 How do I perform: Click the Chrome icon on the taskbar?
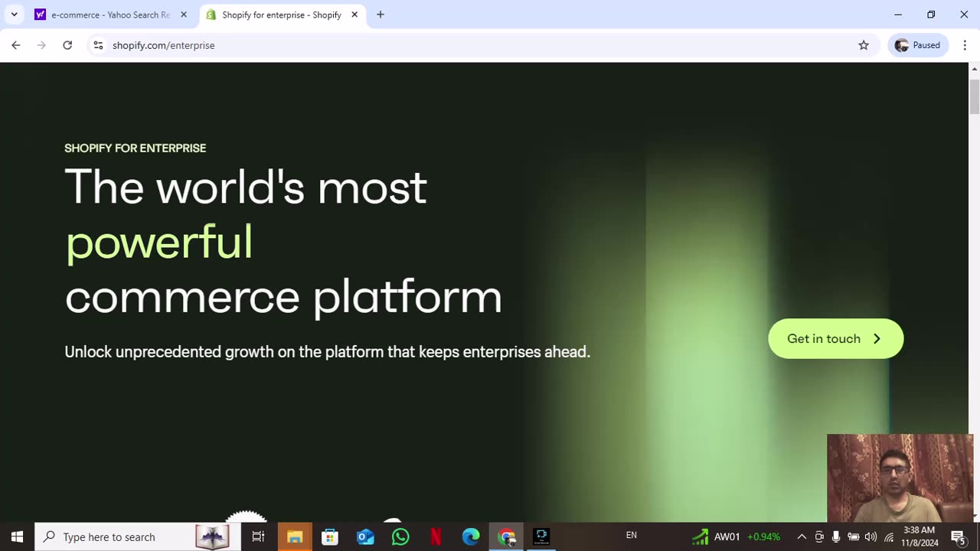[x=506, y=536]
